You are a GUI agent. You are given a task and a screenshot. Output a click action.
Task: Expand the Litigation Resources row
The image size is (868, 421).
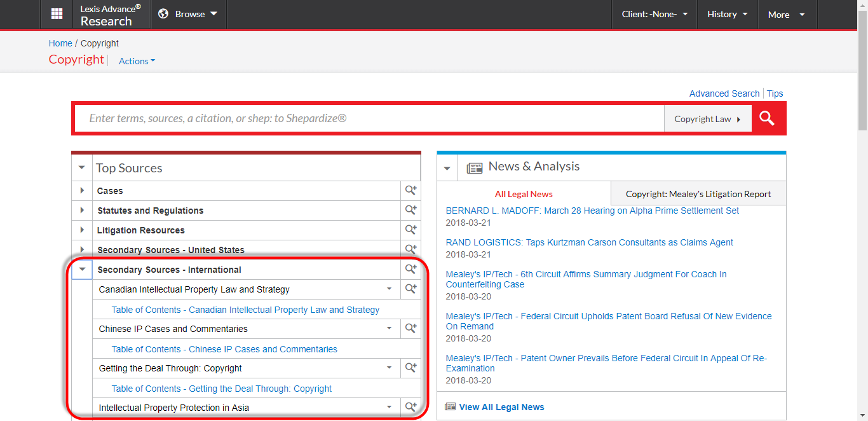82,230
